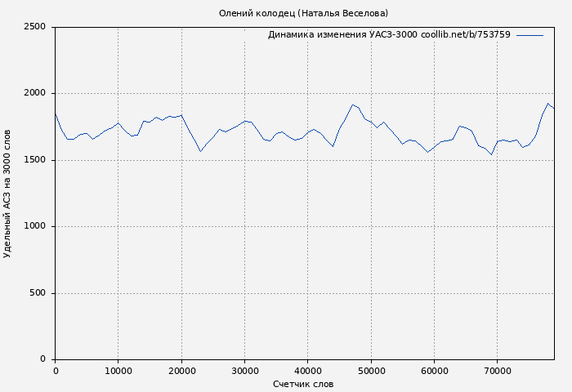Click the 70000 tick label on X-axis

pos(497,371)
